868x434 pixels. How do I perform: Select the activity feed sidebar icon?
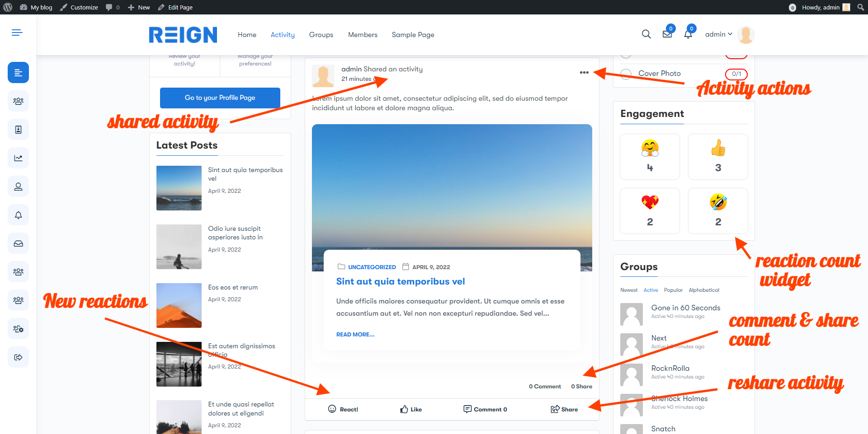[18, 73]
